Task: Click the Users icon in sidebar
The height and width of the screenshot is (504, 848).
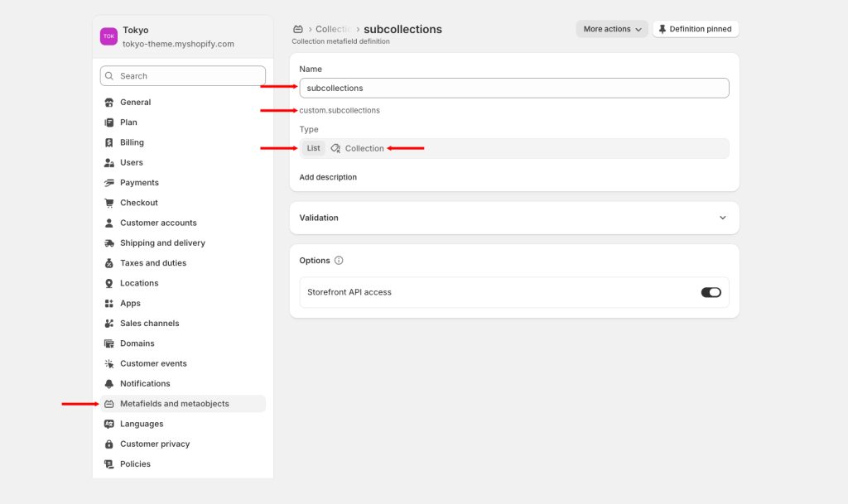Action: point(108,162)
